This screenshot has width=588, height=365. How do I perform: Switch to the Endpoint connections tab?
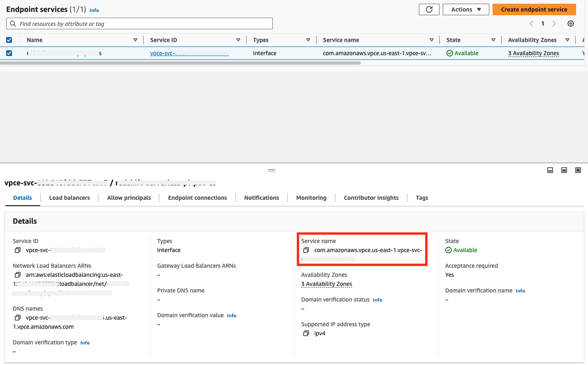197,198
